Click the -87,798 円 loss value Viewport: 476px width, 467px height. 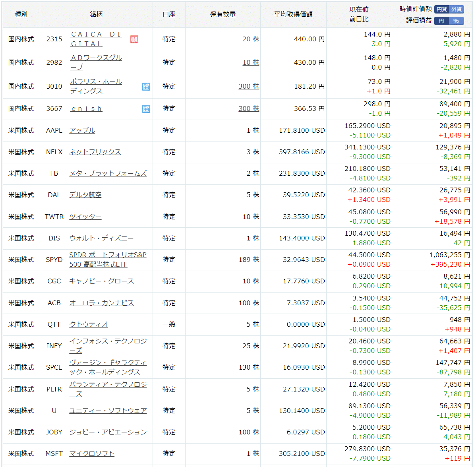tap(453, 372)
